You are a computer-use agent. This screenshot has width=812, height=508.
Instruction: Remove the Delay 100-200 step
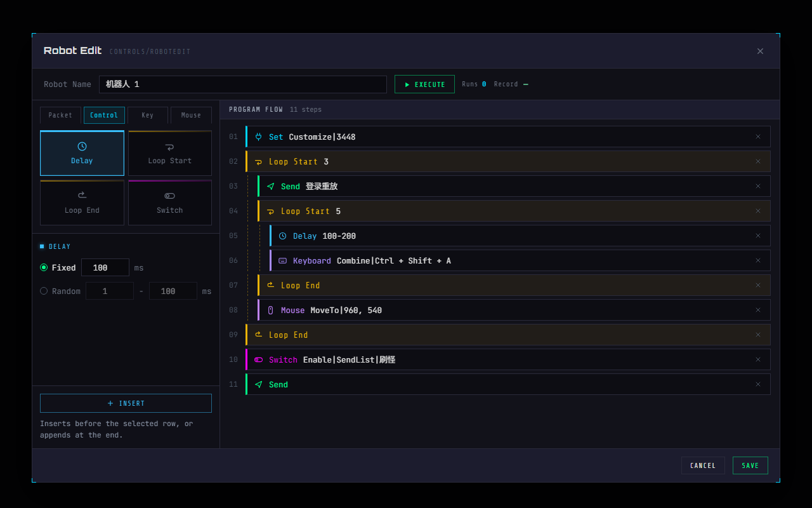(x=757, y=236)
